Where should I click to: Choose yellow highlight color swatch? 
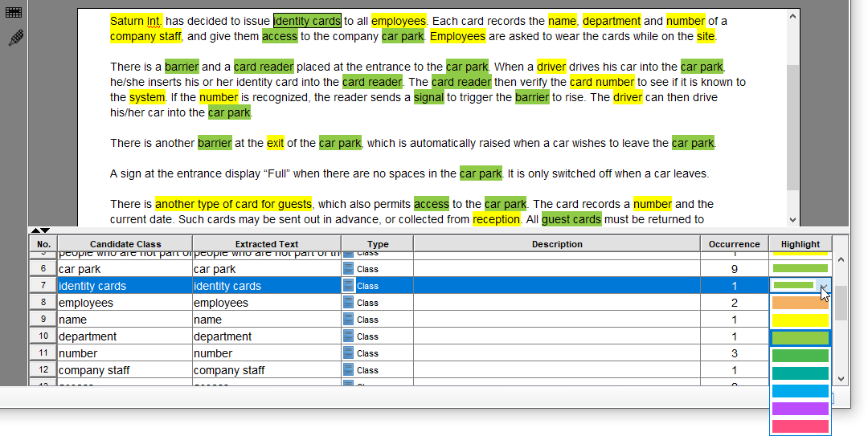pos(800,320)
